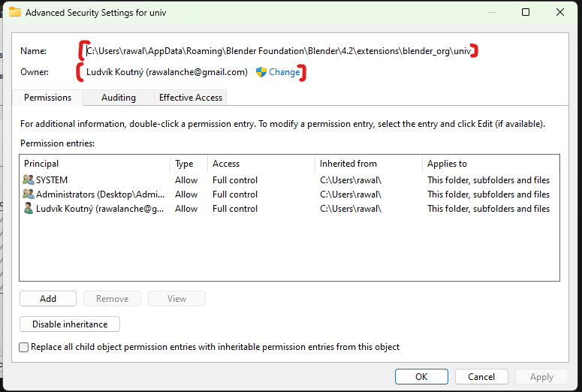Click 'This folder, subfolders and files' in SYSTEM row
This screenshot has width=582, height=392.
click(x=488, y=180)
